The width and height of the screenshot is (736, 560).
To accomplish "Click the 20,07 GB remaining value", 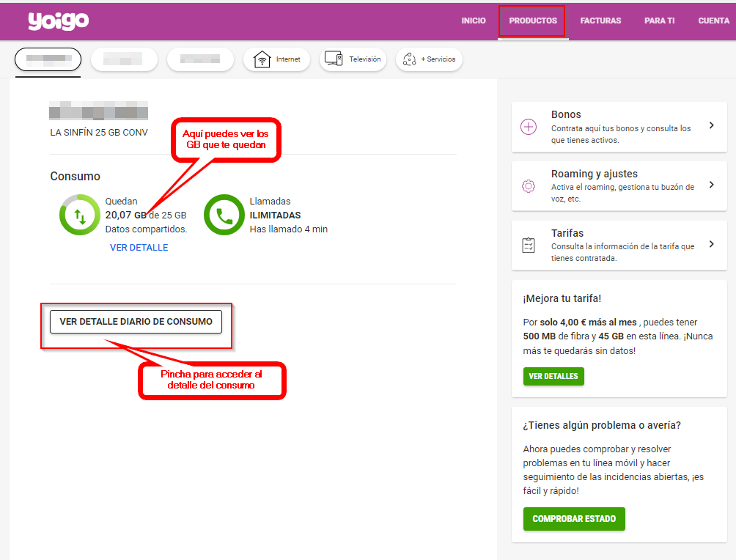I will (126, 215).
